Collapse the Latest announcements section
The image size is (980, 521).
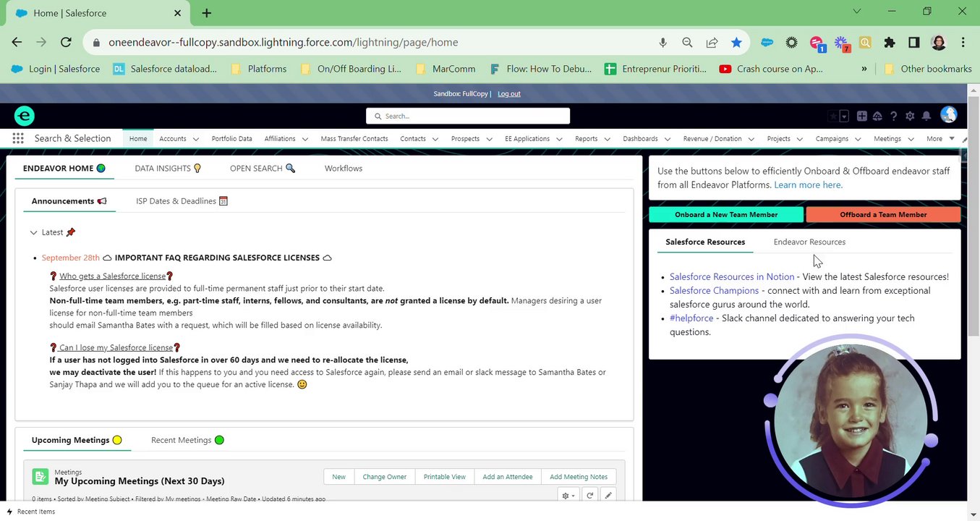click(x=33, y=232)
